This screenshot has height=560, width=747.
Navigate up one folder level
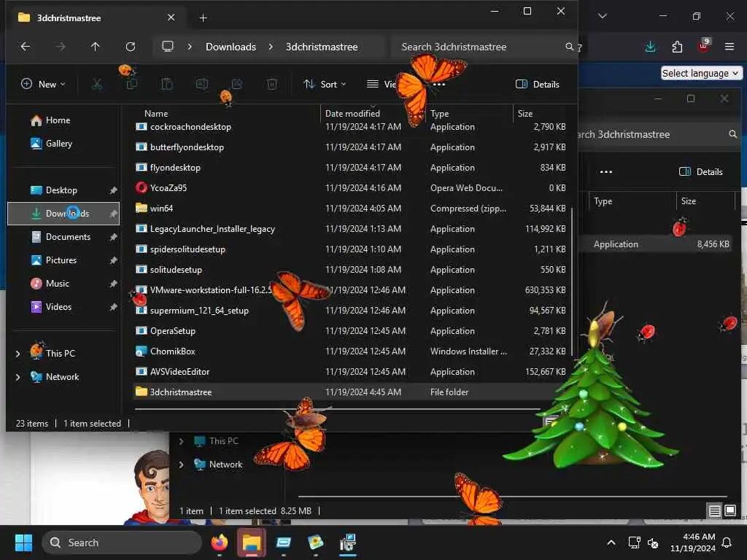96,47
